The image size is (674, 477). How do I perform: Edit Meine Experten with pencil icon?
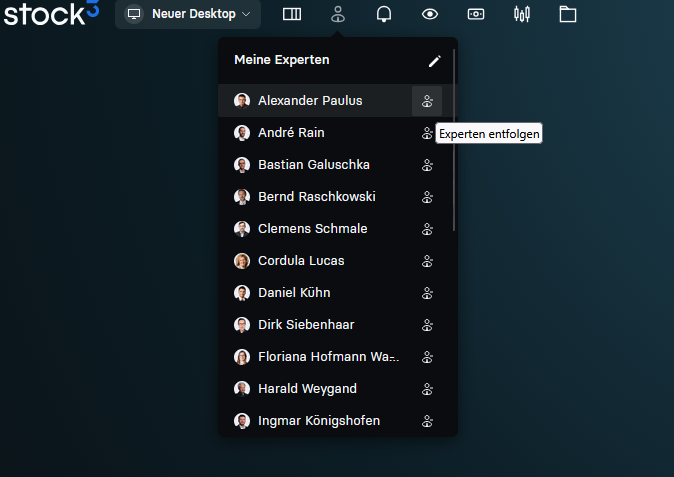pyautogui.click(x=435, y=61)
